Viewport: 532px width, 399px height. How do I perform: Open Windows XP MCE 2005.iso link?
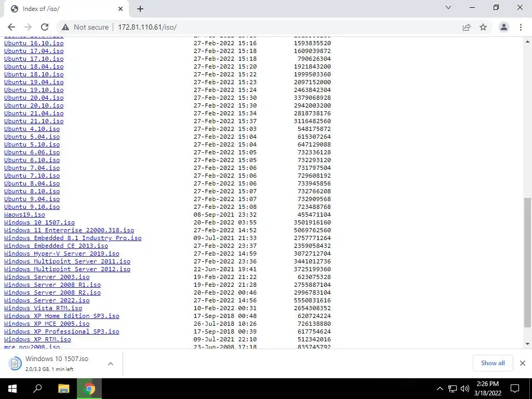[x=47, y=324]
